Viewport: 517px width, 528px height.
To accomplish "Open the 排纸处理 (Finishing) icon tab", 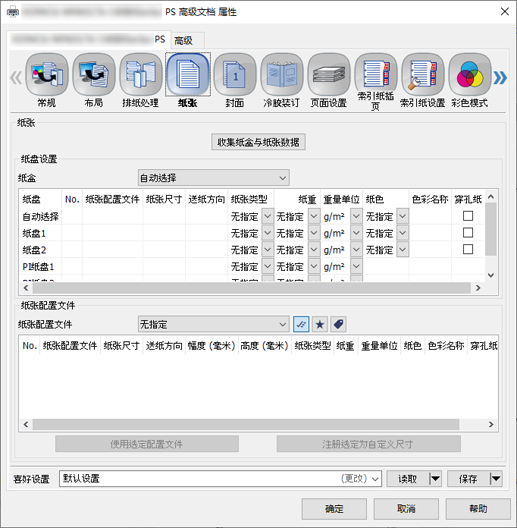I will point(140,80).
